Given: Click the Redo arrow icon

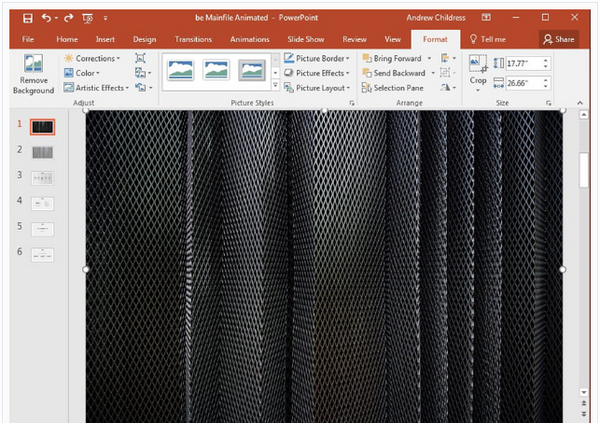Looking at the screenshot, I should pos(68,18).
